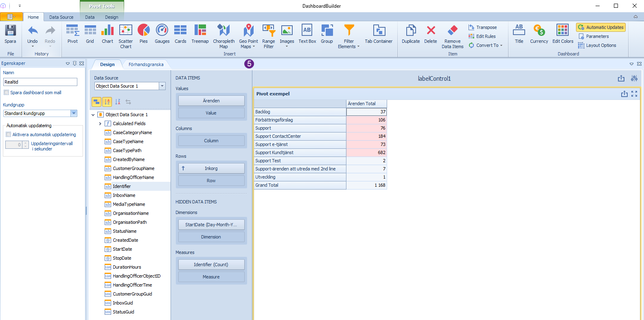Insert a Text Box

(307, 34)
